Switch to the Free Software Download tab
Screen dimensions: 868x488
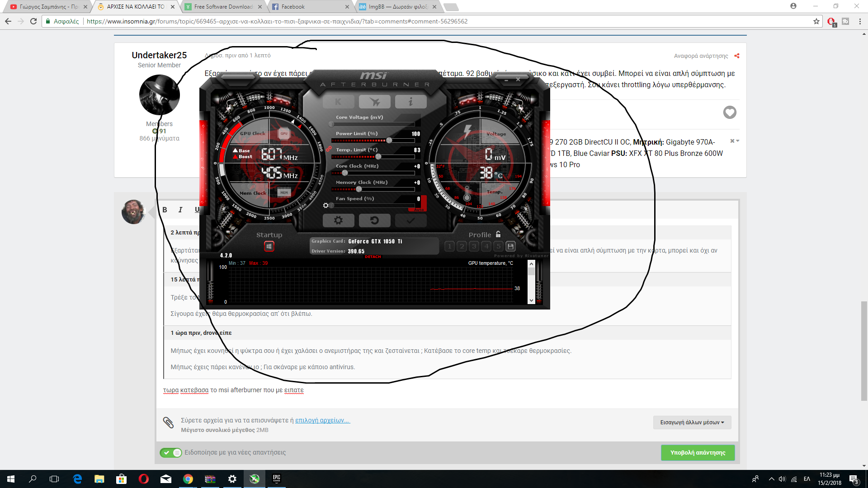point(223,7)
